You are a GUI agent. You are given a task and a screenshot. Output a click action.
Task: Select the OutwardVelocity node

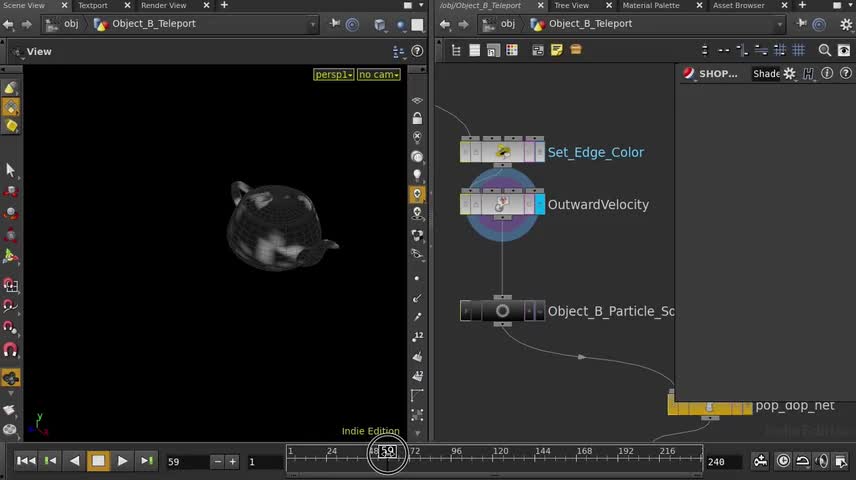pos(502,204)
